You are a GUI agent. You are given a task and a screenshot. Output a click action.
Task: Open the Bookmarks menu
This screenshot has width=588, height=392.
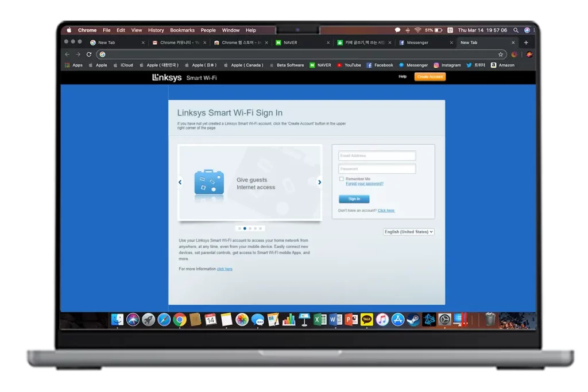coord(182,30)
